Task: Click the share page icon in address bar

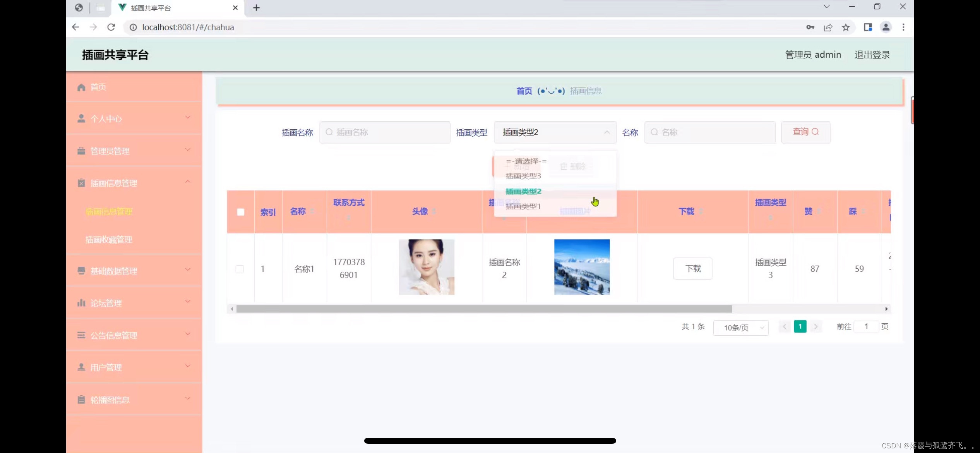Action: (828, 27)
